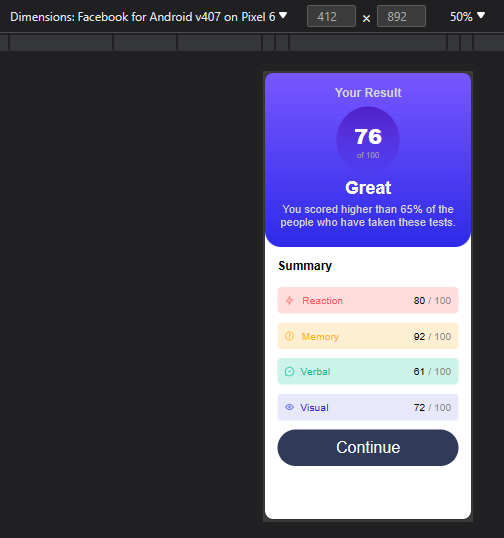Click the Your Result title
This screenshot has width=504, height=538.
[368, 93]
